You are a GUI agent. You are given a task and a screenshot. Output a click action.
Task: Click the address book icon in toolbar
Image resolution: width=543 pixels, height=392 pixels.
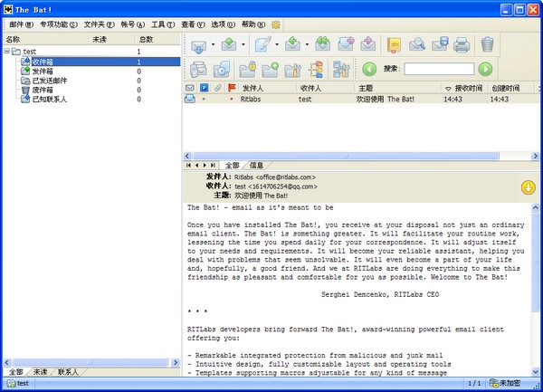coord(394,43)
